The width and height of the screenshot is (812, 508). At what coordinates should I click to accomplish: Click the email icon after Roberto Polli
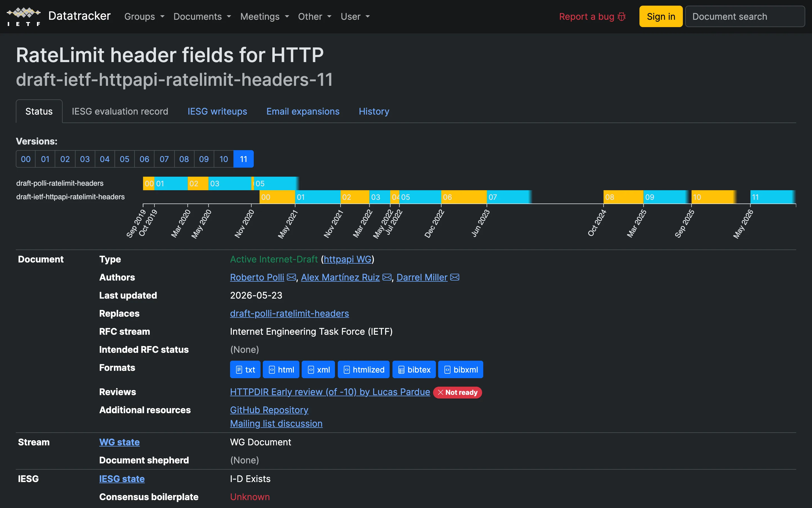pos(291,277)
